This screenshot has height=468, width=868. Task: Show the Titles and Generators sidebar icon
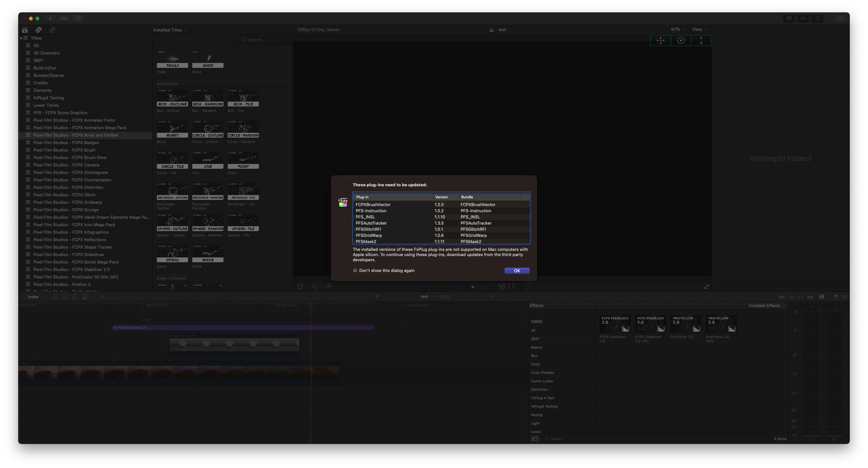(52, 30)
